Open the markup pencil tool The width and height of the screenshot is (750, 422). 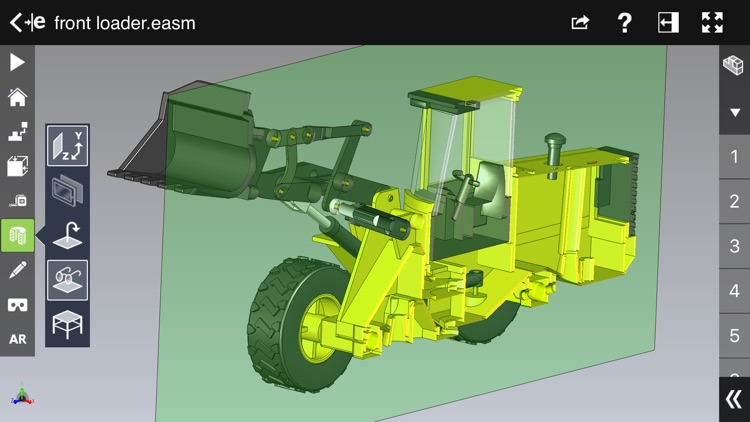point(17,270)
